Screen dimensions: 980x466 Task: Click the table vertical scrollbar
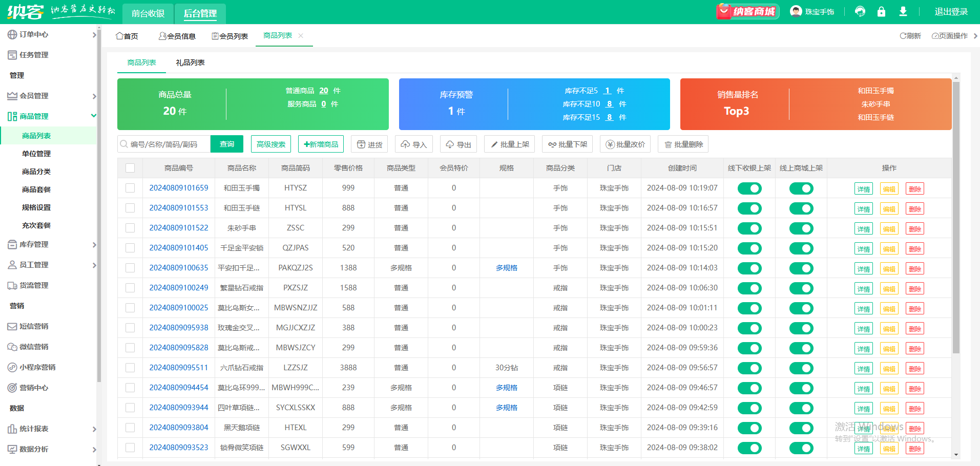956,217
